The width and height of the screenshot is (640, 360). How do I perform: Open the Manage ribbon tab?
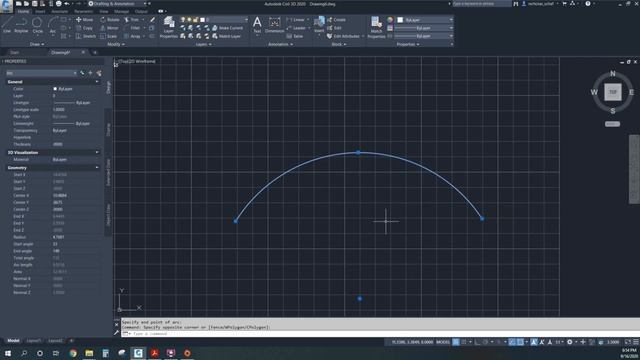(121, 11)
